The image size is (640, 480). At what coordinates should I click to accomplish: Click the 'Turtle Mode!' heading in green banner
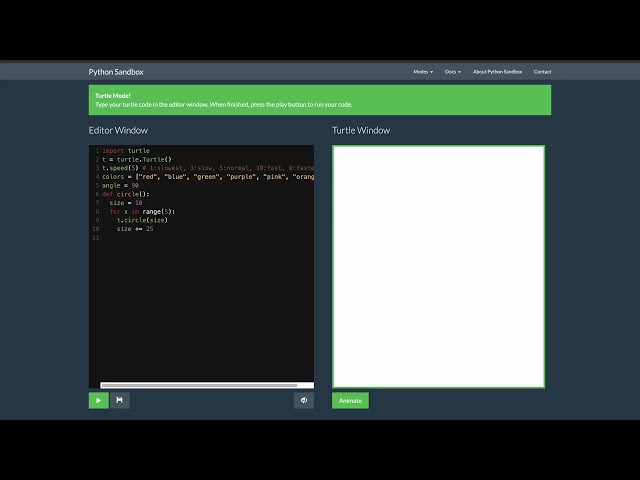click(x=113, y=96)
